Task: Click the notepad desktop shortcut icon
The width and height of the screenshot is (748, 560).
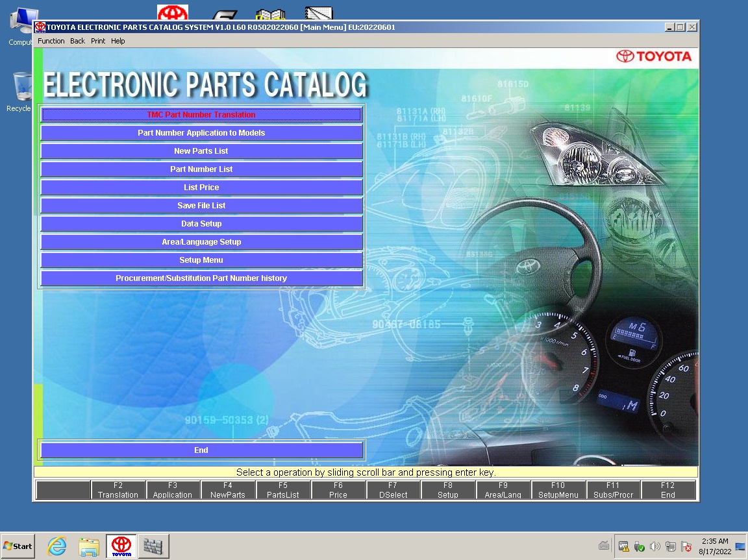Action: (319, 14)
